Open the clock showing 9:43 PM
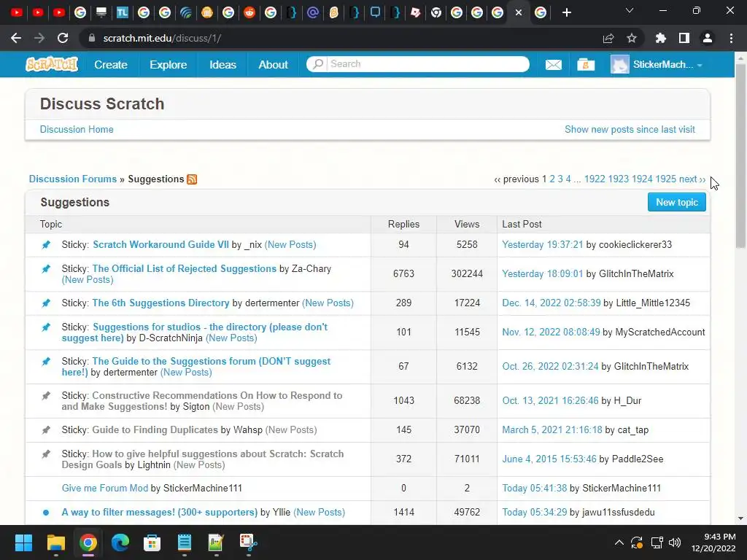The height and width of the screenshot is (560, 747). click(x=713, y=542)
